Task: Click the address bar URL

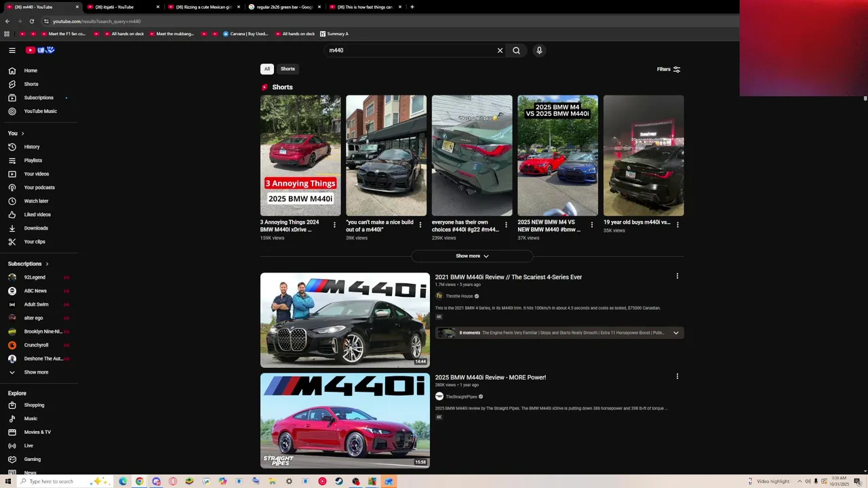Action: pos(97,21)
